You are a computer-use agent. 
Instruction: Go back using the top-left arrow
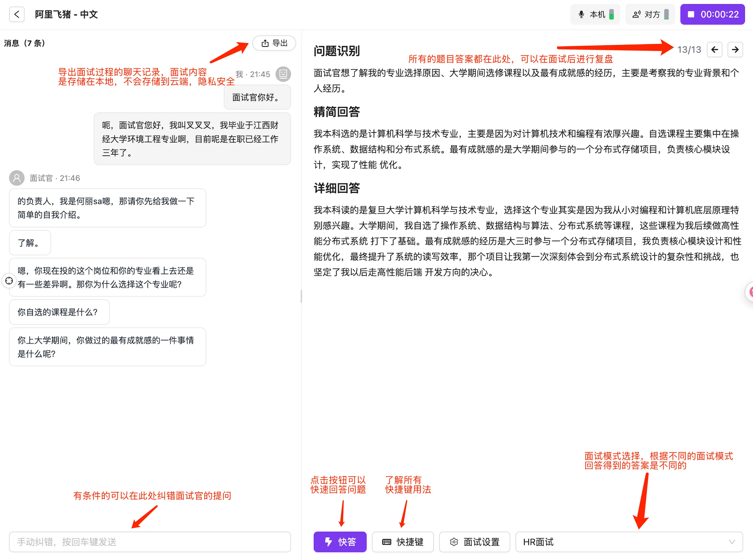click(x=17, y=14)
